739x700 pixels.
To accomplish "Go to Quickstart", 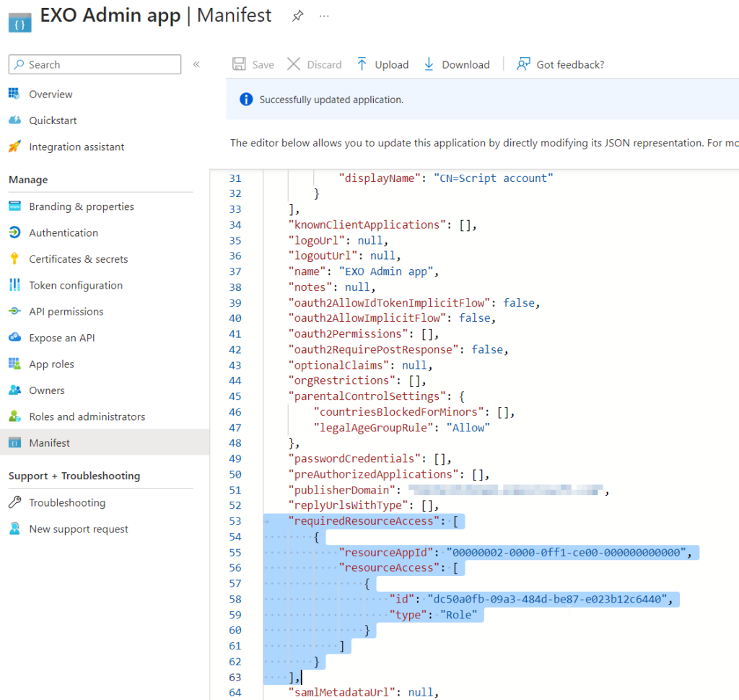I will pyautogui.click(x=53, y=121).
